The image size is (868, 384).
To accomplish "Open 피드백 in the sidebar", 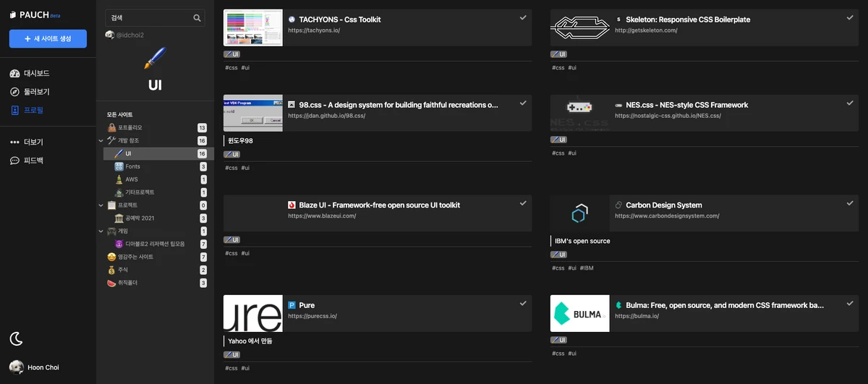I will click(27, 161).
